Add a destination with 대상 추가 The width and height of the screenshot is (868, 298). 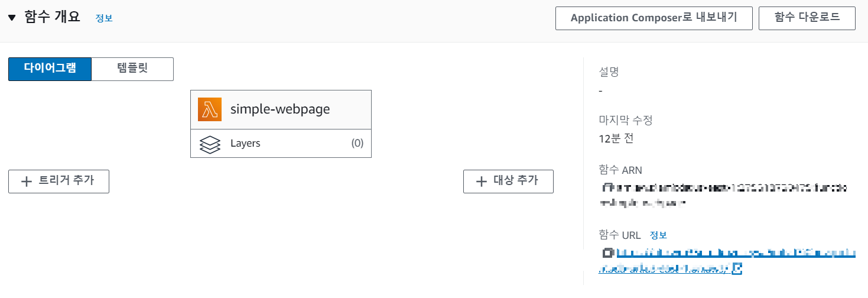508,181
